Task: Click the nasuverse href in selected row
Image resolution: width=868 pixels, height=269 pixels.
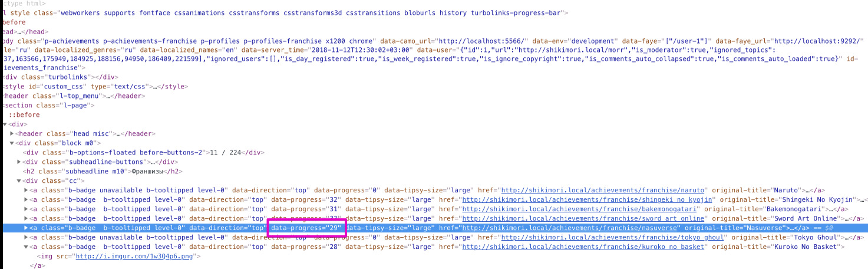Action: tap(571, 228)
